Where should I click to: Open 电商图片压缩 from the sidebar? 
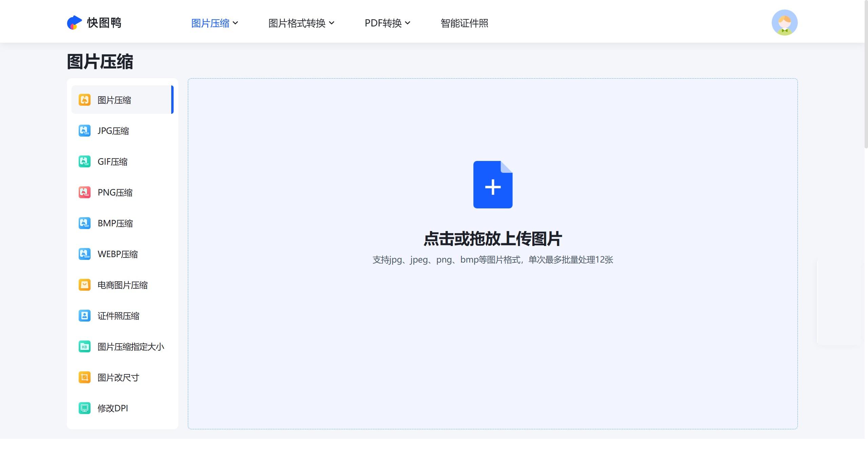point(122,285)
